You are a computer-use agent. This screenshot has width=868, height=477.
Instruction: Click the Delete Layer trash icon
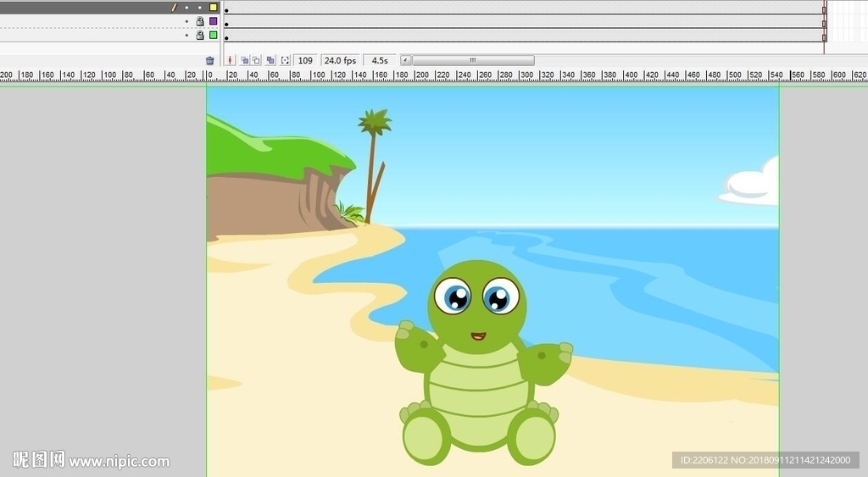[x=210, y=61]
